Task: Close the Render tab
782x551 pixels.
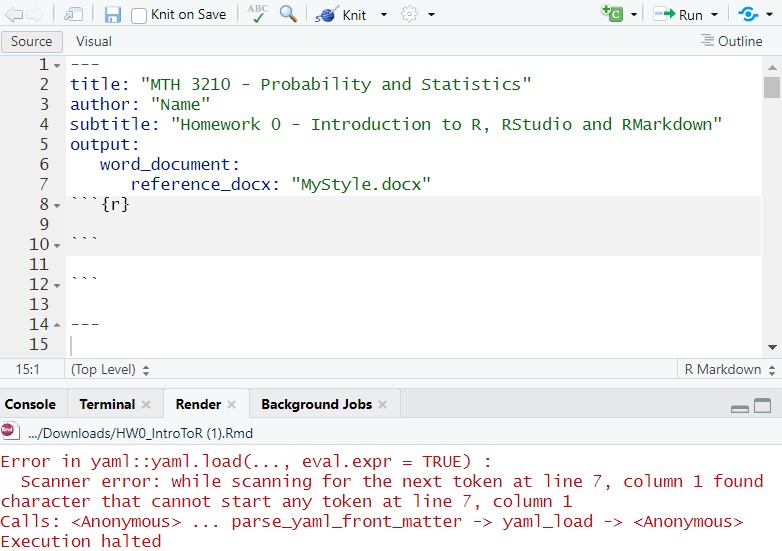Action: [231, 404]
